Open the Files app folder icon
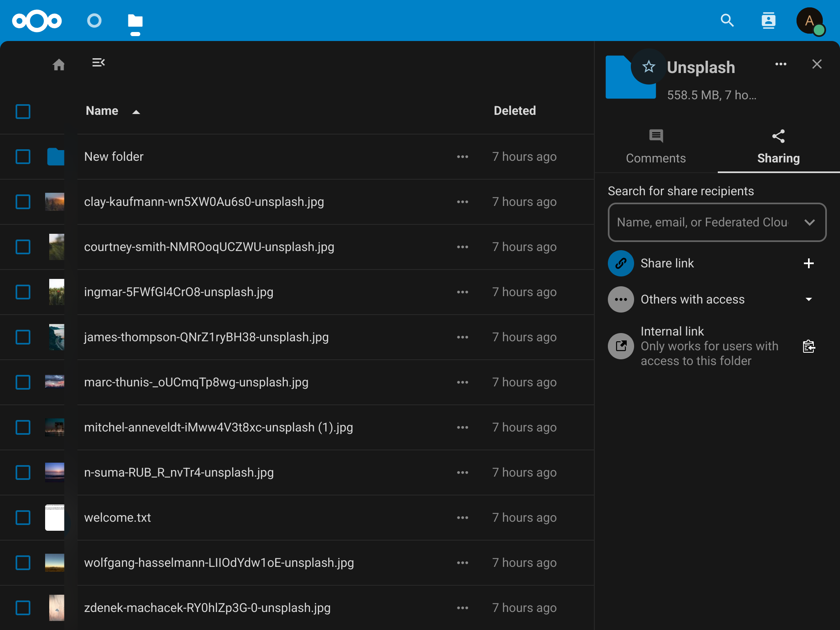Screen dimensions: 840x630 (135, 21)
